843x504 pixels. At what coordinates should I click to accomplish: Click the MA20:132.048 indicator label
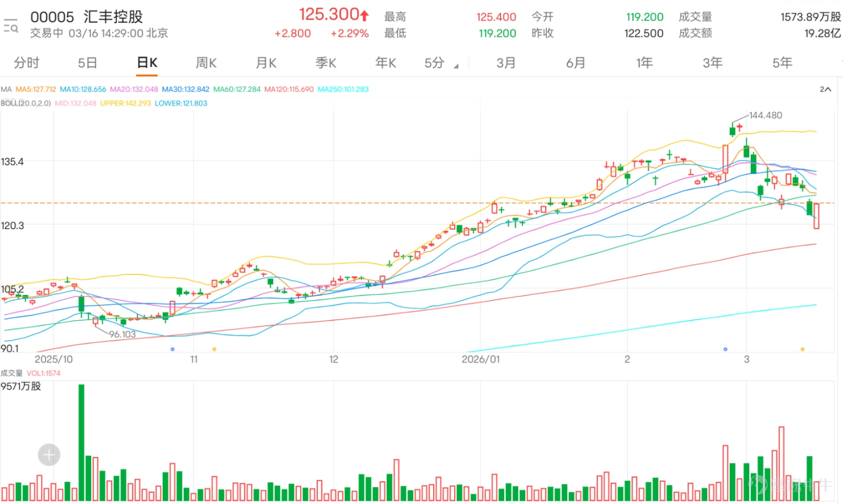[134, 90]
